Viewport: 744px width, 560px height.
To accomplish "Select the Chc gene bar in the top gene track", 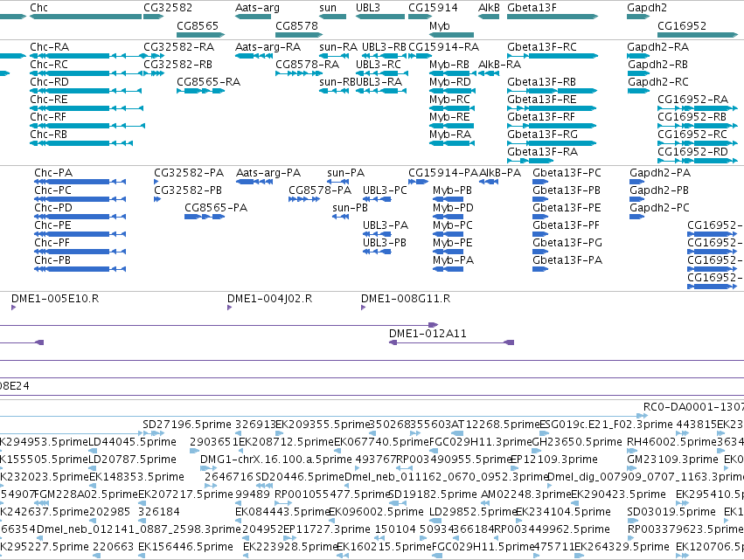I will 86,17.
